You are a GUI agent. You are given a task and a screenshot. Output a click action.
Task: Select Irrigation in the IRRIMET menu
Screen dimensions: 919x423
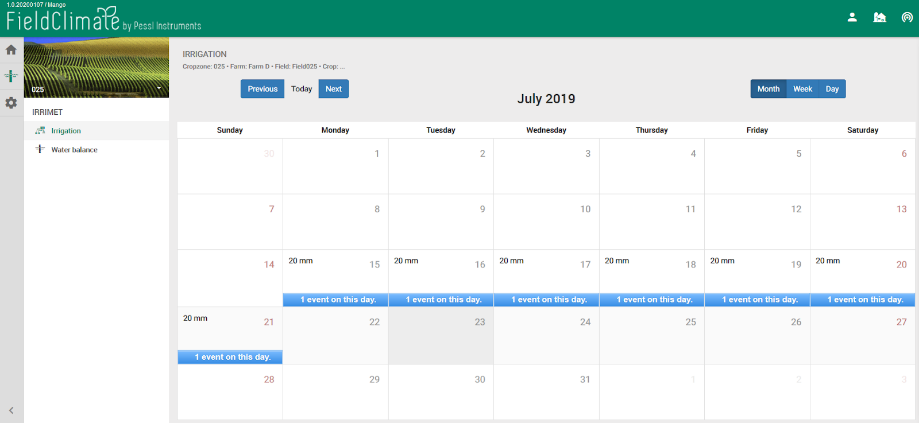66,131
